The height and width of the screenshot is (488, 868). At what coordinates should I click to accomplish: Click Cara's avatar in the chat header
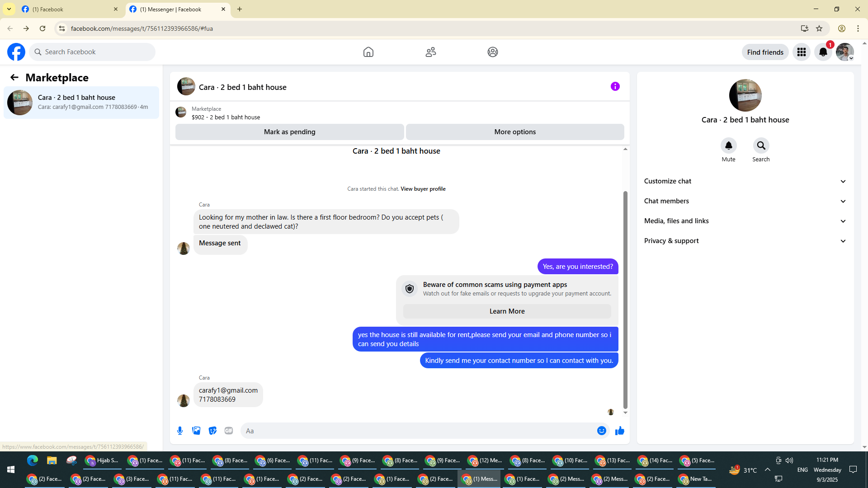click(186, 86)
